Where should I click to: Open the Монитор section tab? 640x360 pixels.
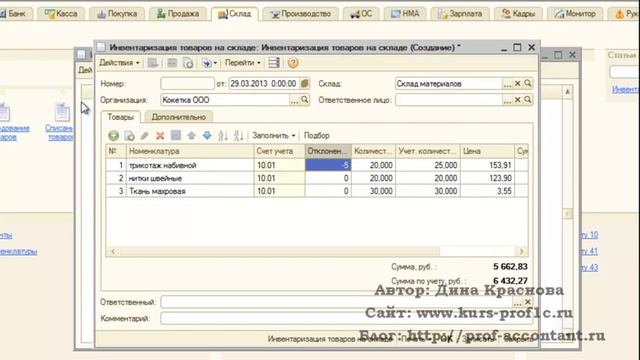(575, 14)
